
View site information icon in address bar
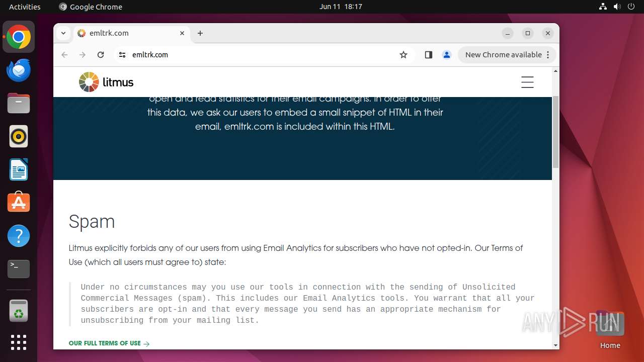[x=122, y=55]
